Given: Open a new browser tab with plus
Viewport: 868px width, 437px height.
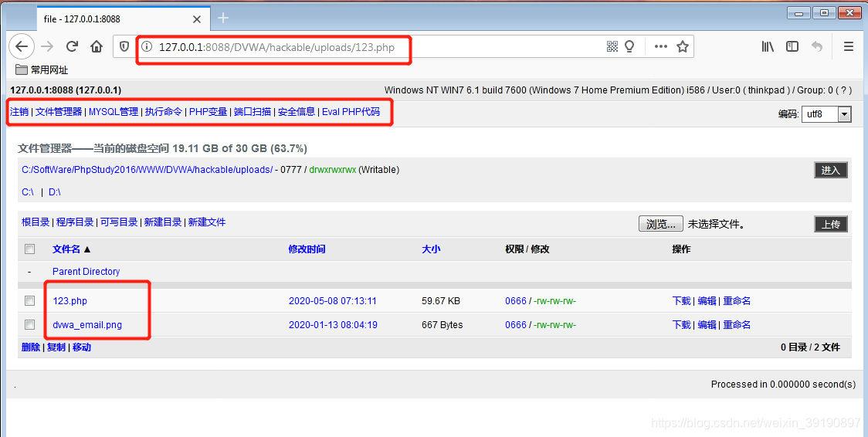Looking at the screenshot, I should pyautogui.click(x=223, y=18).
